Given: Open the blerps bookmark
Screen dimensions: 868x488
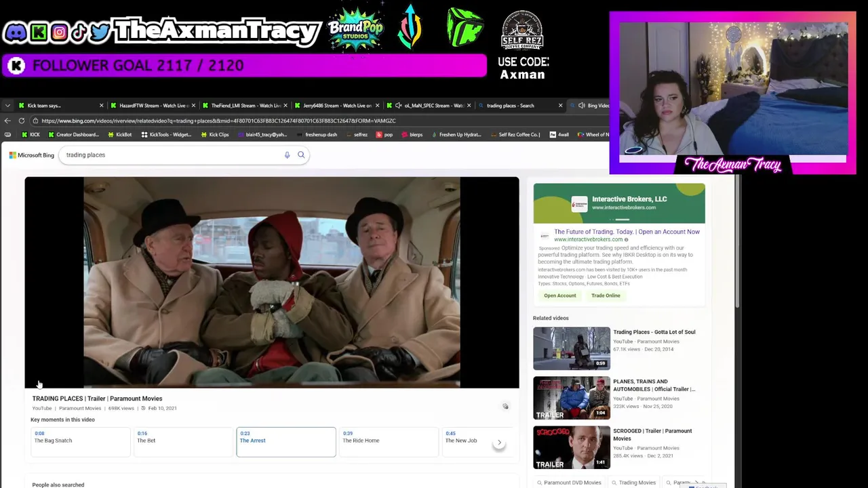Looking at the screenshot, I should tap(412, 135).
